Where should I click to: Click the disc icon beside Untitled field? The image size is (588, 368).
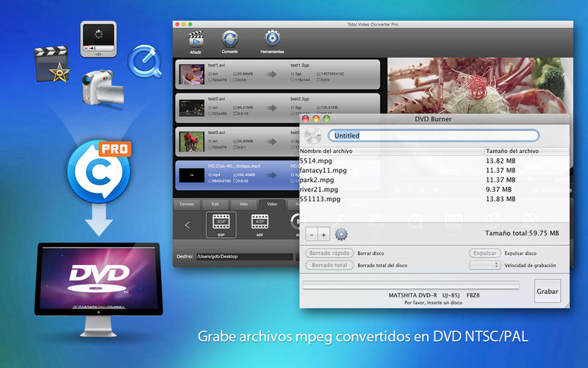point(313,135)
